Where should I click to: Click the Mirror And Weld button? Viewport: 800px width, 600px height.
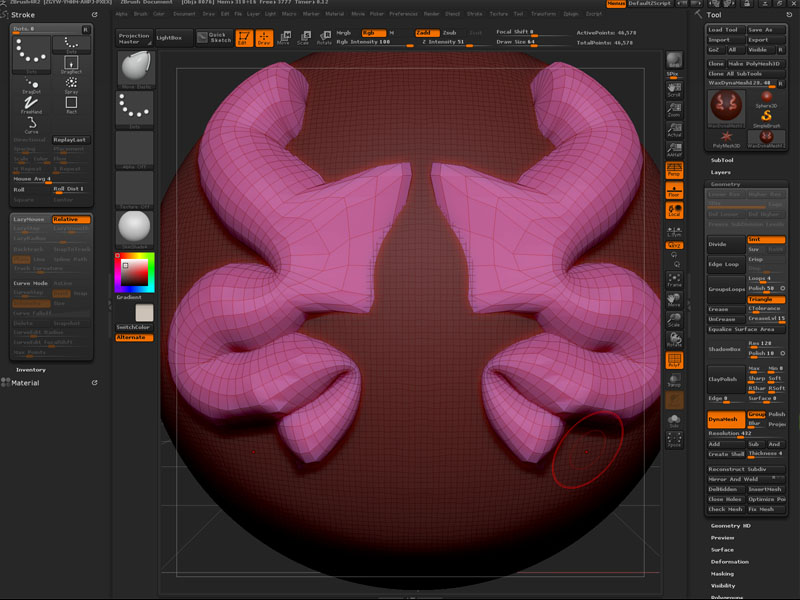[x=746, y=479]
